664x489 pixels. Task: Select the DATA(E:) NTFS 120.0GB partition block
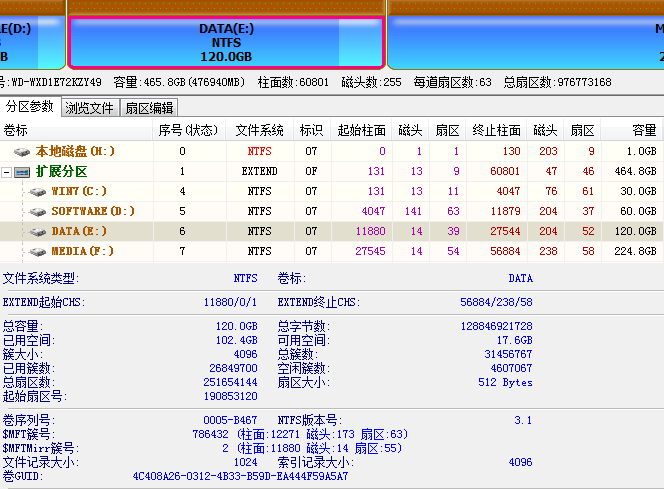[225, 42]
